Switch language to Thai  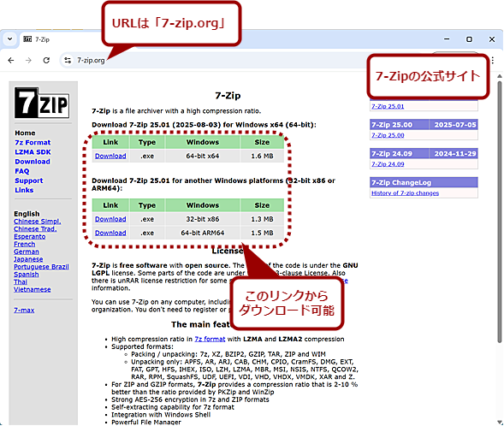click(x=21, y=281)
